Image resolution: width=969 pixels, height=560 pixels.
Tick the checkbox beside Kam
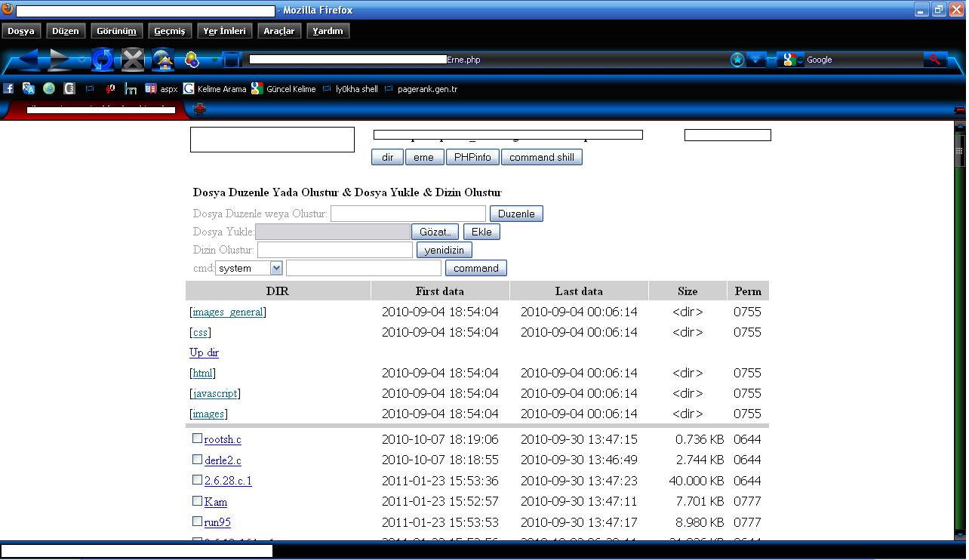(x=197, y=500)
